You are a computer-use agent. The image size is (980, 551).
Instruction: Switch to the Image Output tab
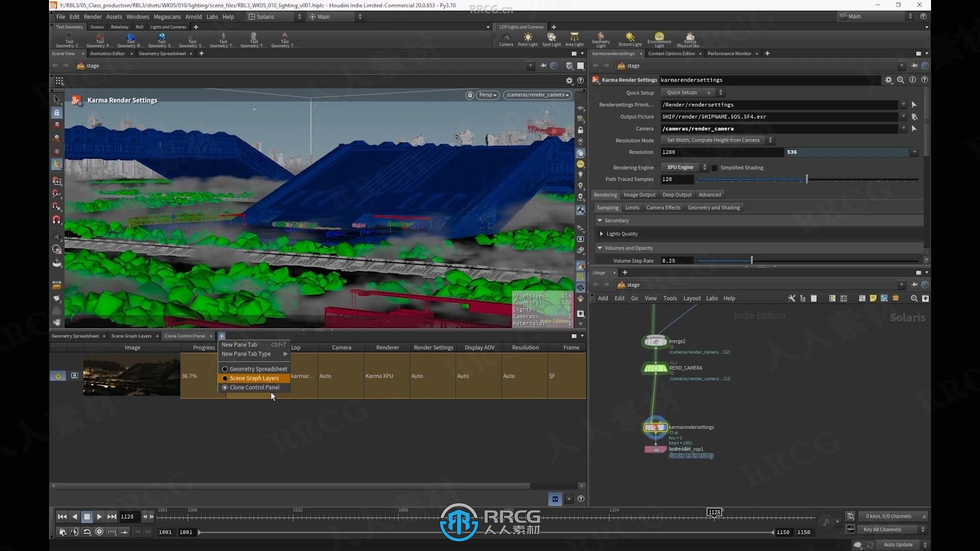coord(640,195)
